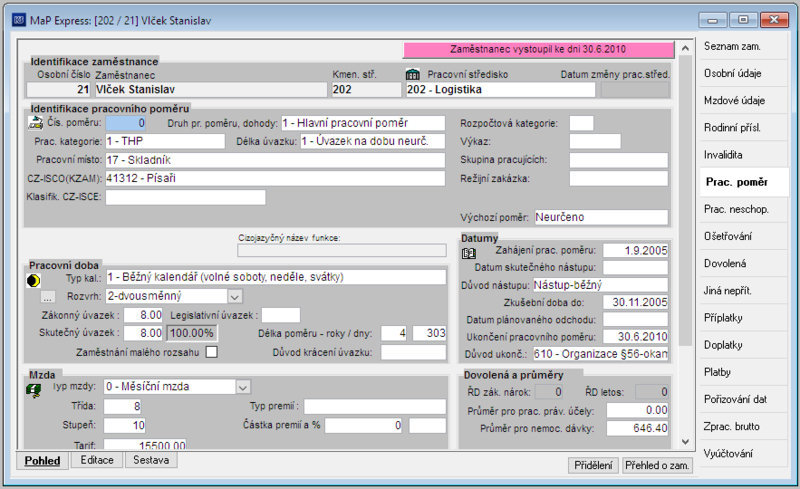
Task: Open Mzdové údaje in side menu
Action: tap(734, 101)
